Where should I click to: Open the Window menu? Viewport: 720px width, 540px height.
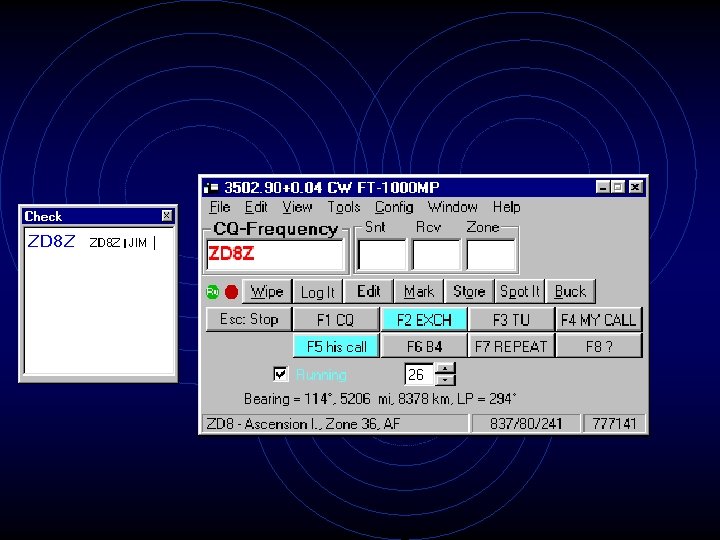452,207
